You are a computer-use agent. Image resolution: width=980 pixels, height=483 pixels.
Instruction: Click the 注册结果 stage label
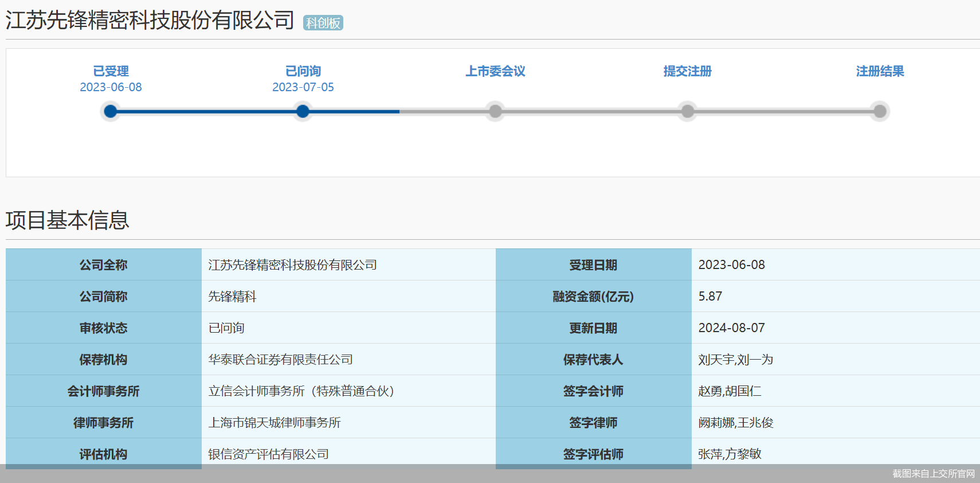click(x=880, y=71)
